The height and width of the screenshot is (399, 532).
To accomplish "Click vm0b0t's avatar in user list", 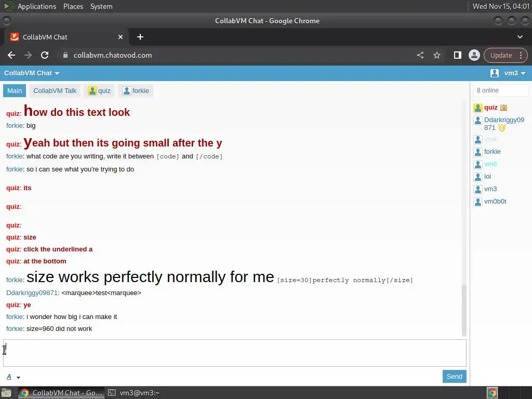I will tap(478, 202).
